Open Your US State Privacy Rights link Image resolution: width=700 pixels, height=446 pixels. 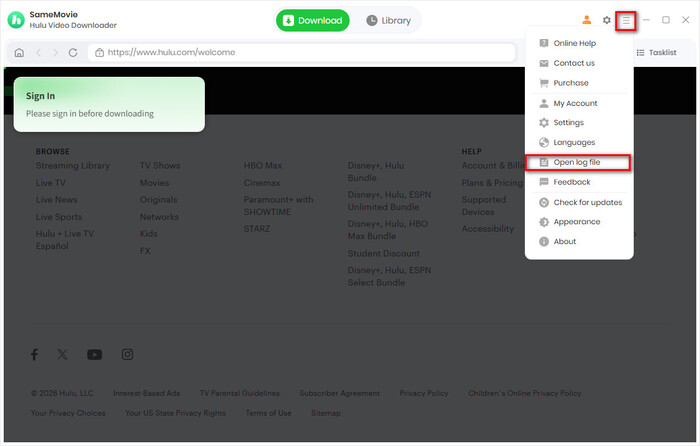(175, 413)
